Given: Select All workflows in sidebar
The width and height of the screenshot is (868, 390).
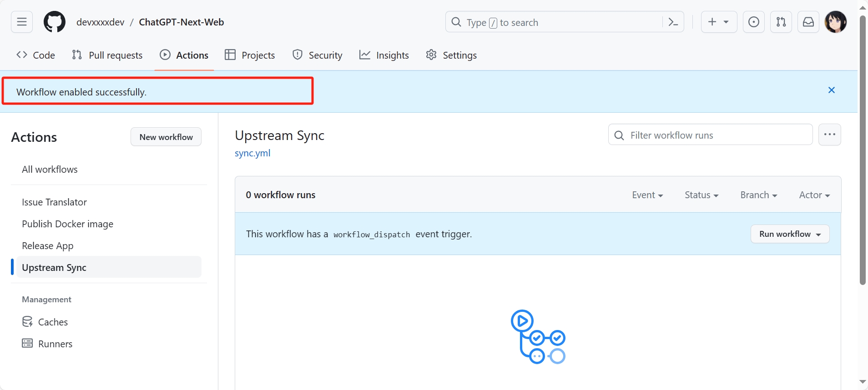Looking at the screenshot, I should 109,169.
